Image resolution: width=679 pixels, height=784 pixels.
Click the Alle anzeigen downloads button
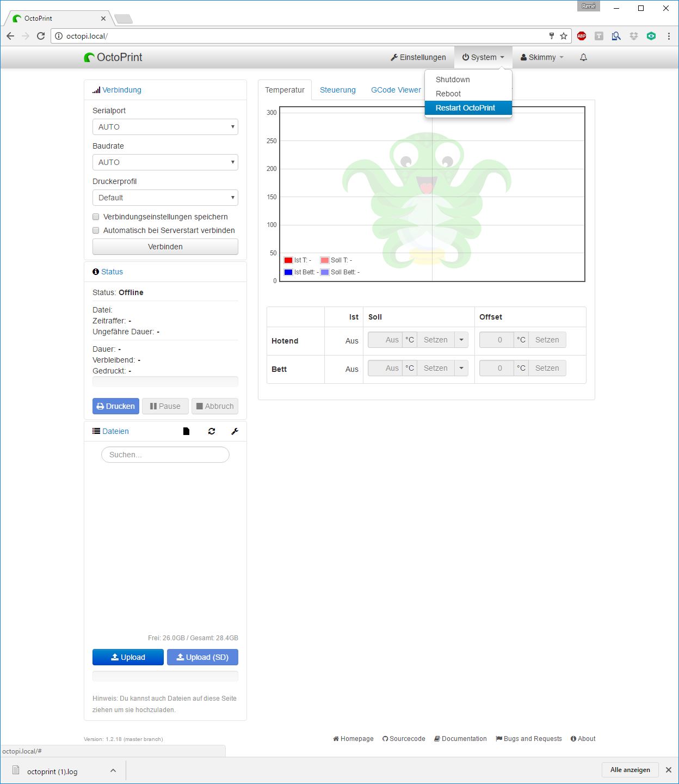pyautogui.click(x=630, y=770)
